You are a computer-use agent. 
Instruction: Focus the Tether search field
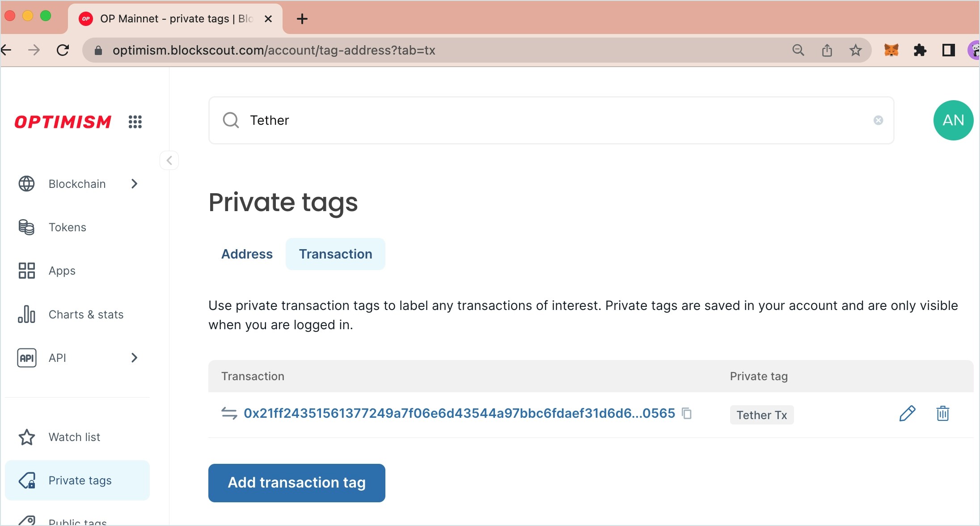pos(551,120)
